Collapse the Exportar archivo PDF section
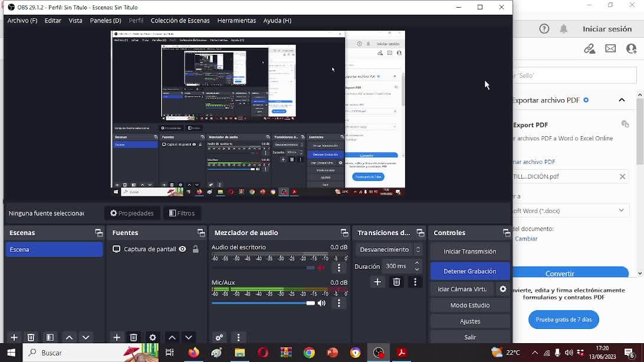Screen dimensions: 644x362 pos(622,100)
